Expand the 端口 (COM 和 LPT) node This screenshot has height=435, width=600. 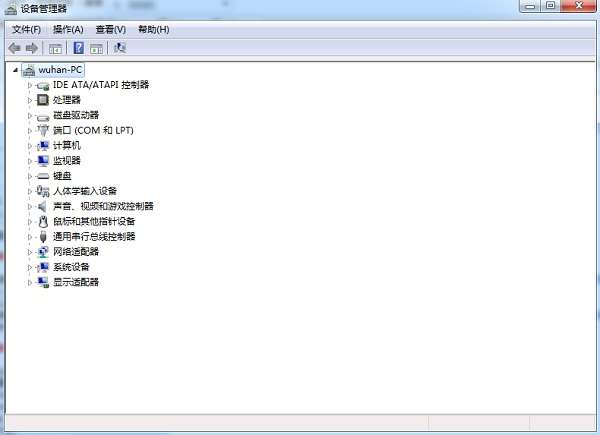[29, 131]
